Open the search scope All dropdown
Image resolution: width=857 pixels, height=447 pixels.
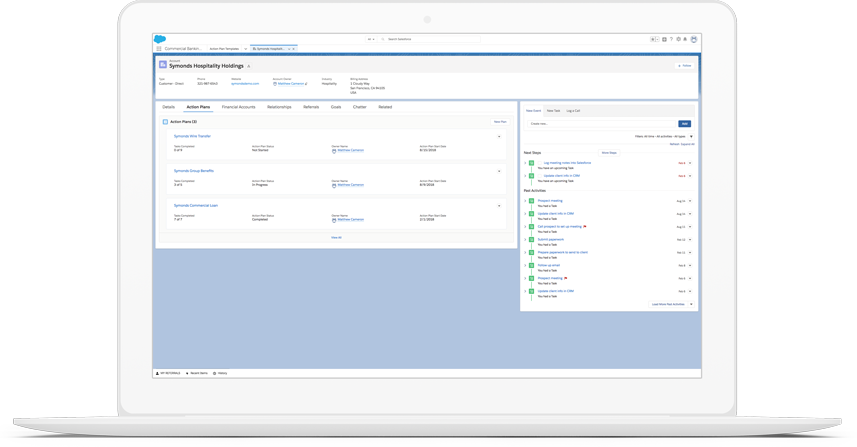click(371, 39)
